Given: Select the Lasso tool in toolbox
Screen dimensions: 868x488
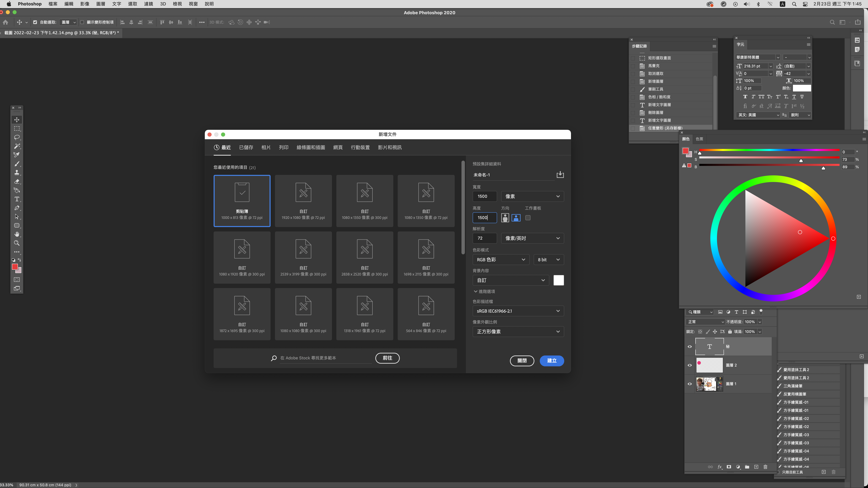Looking at the screenshot, I should pyautogui.click(x=17, y=137).
